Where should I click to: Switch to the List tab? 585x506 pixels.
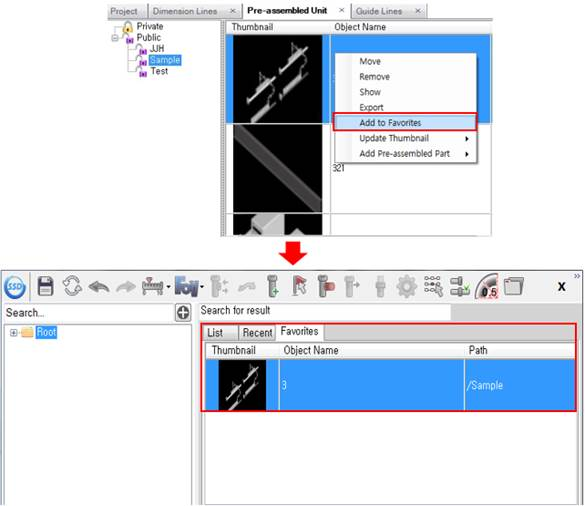tap(220, 332)
